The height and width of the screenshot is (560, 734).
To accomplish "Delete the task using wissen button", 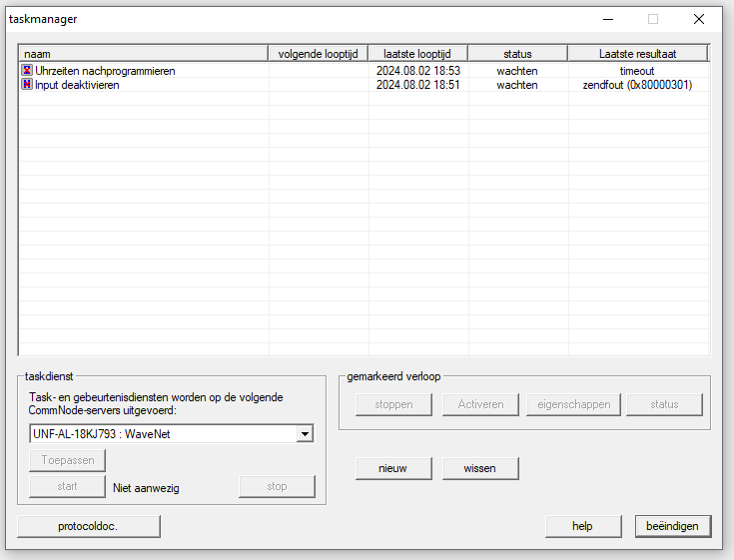I will (480, 468).
